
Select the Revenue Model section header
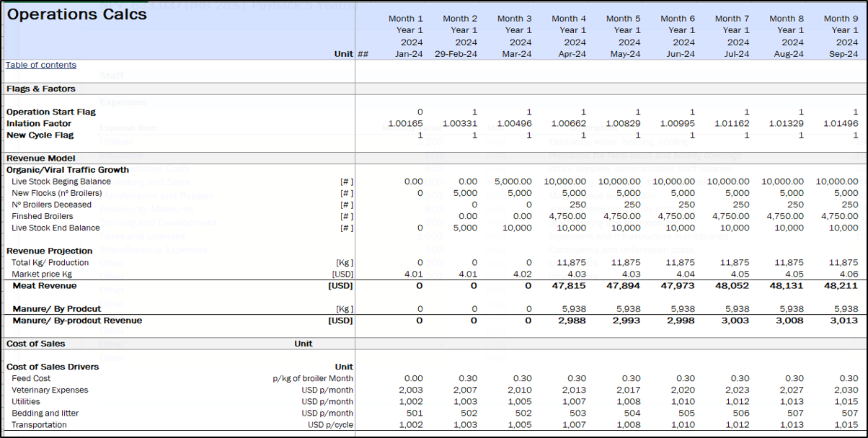[x=41, y=158]
